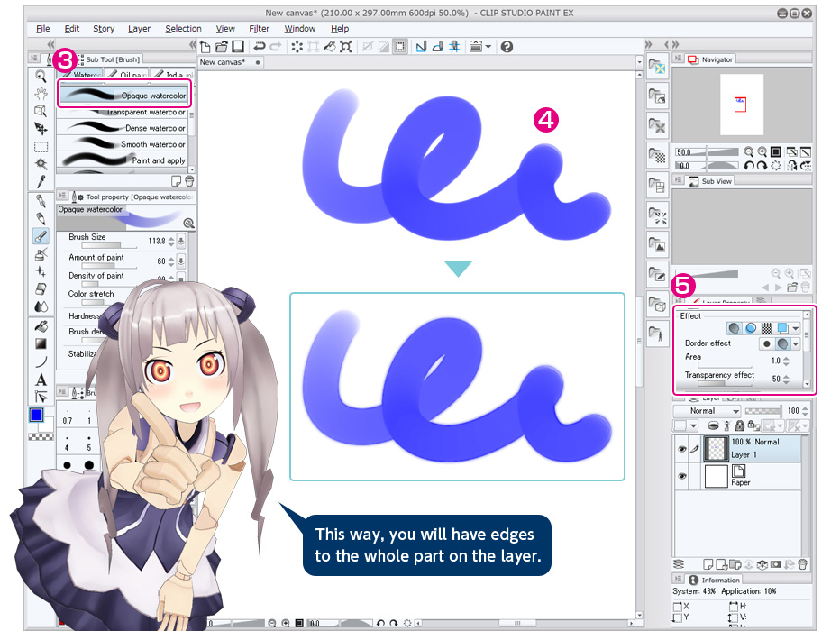Expand the Border effect type dropdown arrow
Viewport: 840px width, 631px height.
pyautogui.click(x=796, y=344)
